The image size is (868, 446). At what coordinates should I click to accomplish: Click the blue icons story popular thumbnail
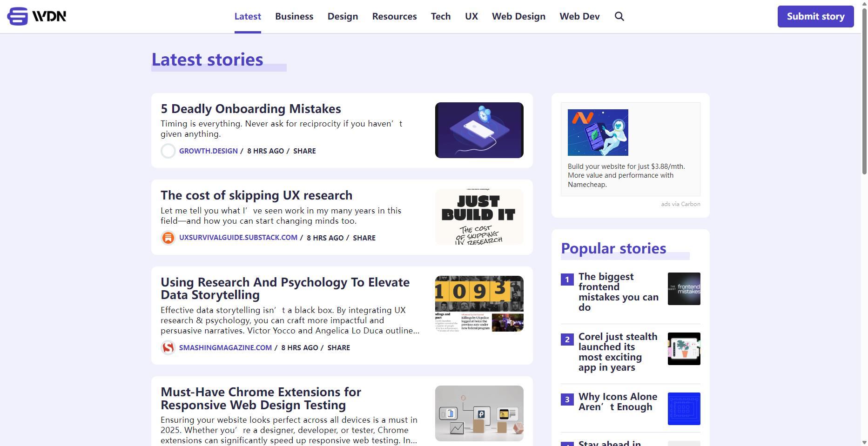click(684, 409)
